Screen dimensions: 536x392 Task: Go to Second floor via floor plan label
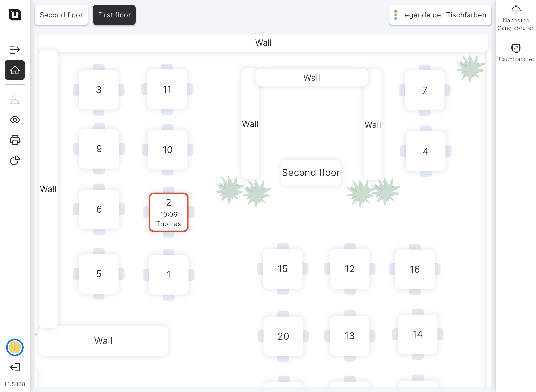(x=311, y=172)
